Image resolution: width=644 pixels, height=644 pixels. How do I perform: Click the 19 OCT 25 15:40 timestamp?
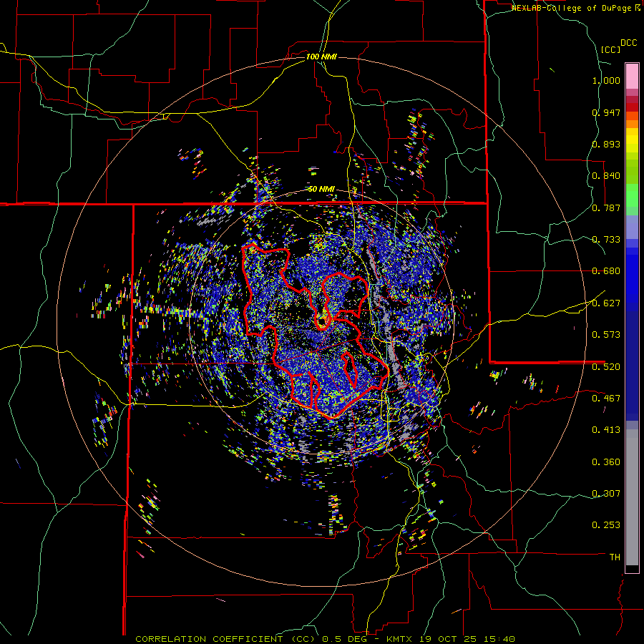[467, 639]
